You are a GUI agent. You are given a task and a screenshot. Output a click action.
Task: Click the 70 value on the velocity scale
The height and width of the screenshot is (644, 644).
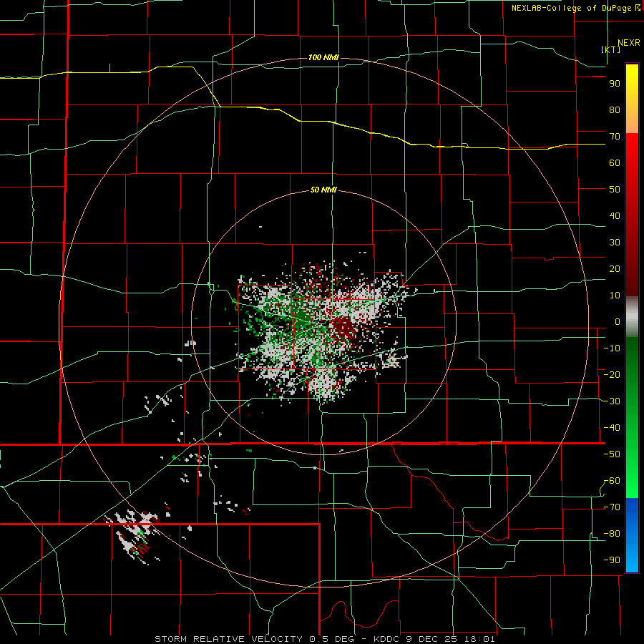[615, 137]
